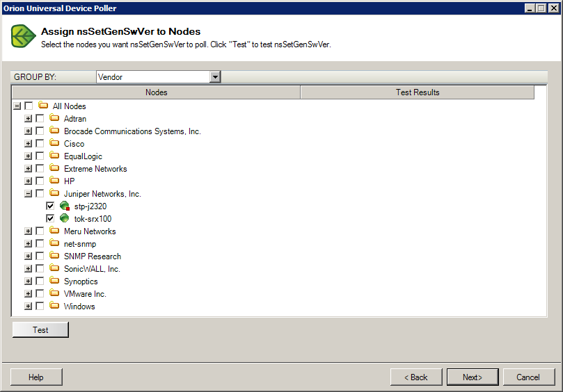Expand the Brocade Communications Systems group
Image resolution: width=563 pixels, height=392 pixels.
pos(28,131)
